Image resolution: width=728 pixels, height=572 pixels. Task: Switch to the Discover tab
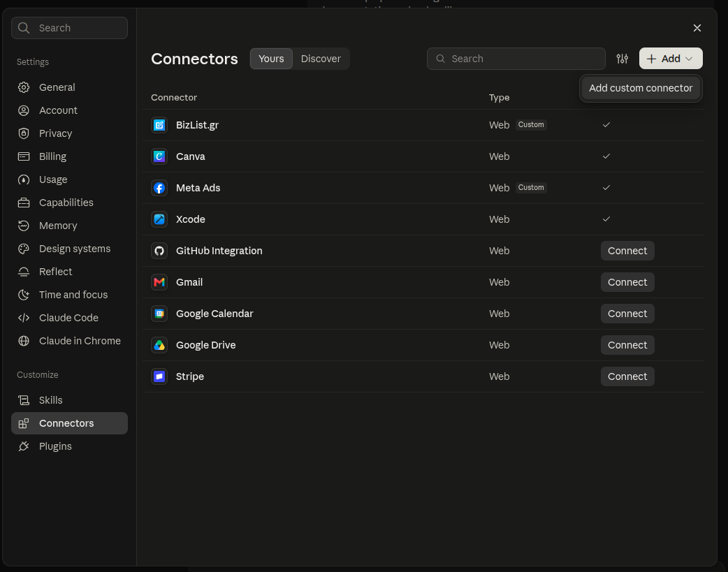pyautogui.click(x=321, y=59)
